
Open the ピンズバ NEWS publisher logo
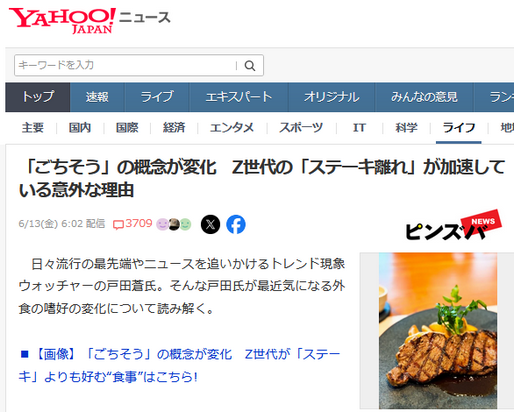click(x=453, y=225)
